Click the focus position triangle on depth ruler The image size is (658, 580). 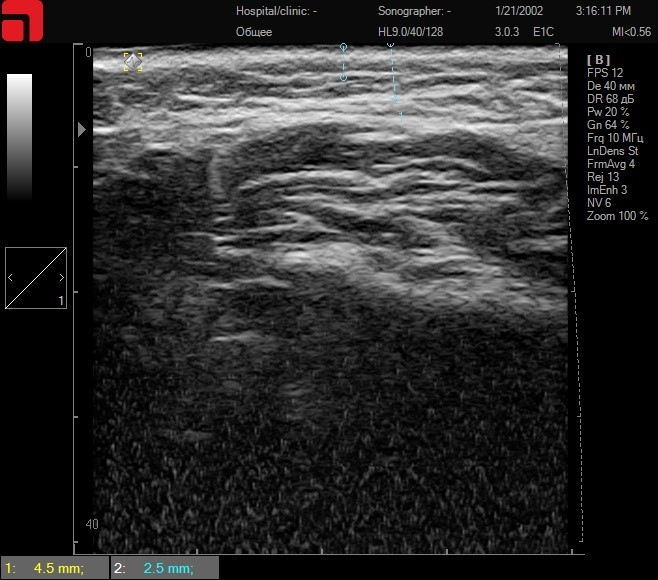pos(83,129)
